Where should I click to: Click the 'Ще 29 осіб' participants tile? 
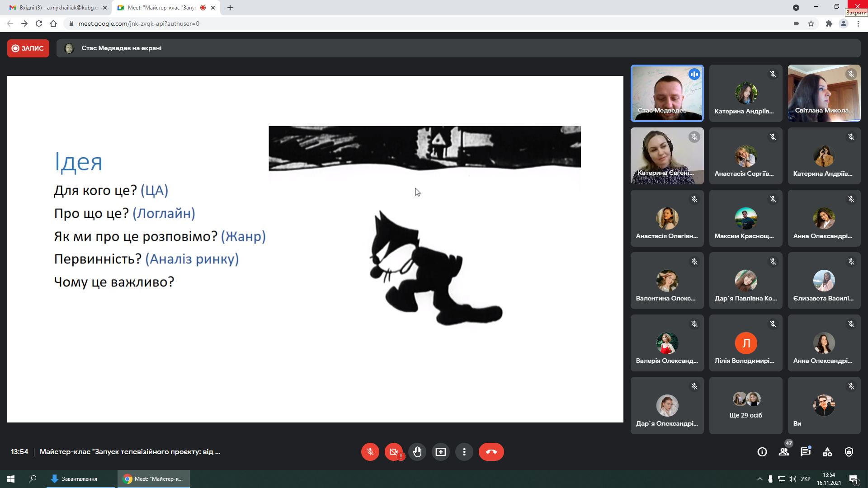(x=745, y=405)
